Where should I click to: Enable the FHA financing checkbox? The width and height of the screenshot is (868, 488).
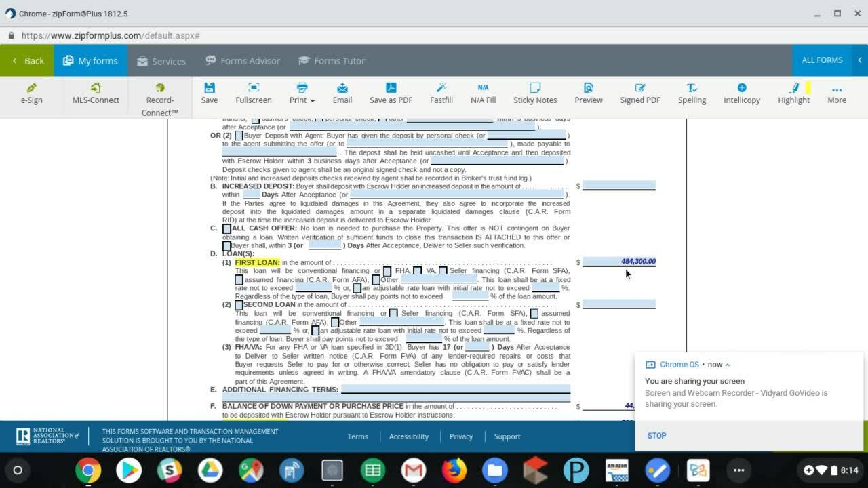[x=387, y=271]
